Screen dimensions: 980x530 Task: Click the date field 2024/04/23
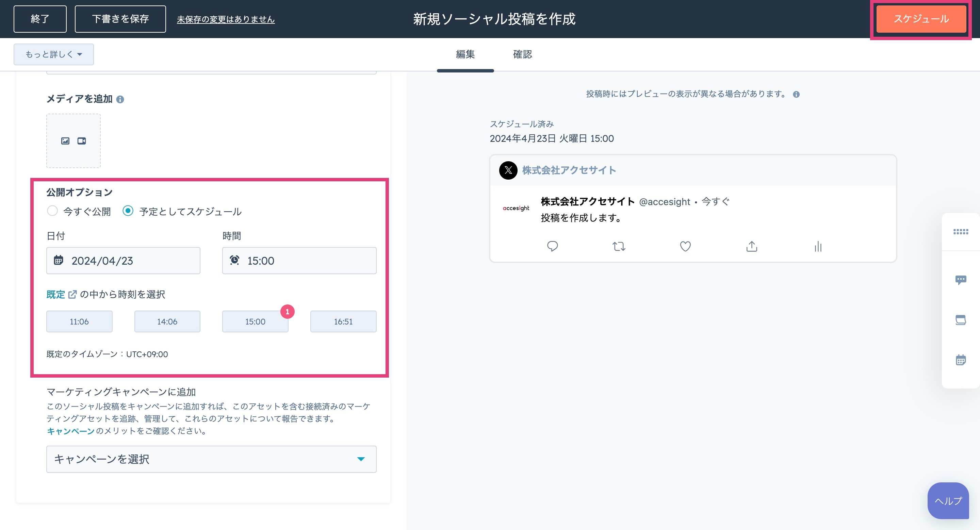coord(123,261)
